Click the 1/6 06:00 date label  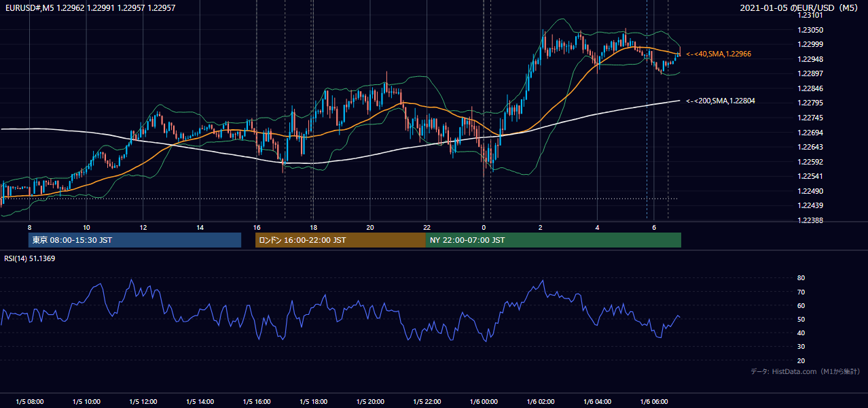click(653, 402)
